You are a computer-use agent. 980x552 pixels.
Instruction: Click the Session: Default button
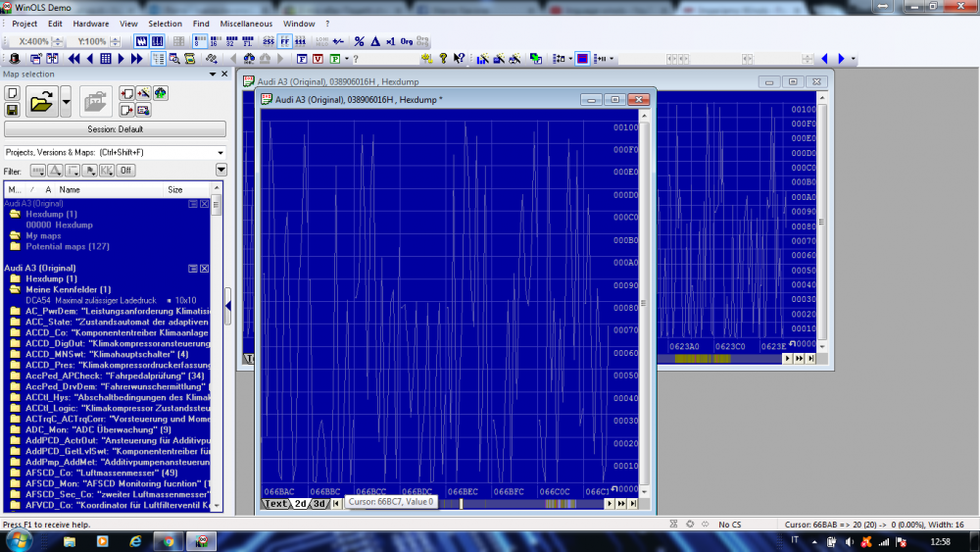115,129
